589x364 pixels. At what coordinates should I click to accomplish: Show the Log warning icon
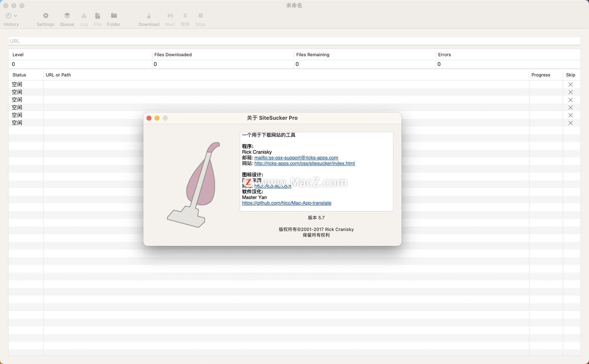tap(84, 16)
